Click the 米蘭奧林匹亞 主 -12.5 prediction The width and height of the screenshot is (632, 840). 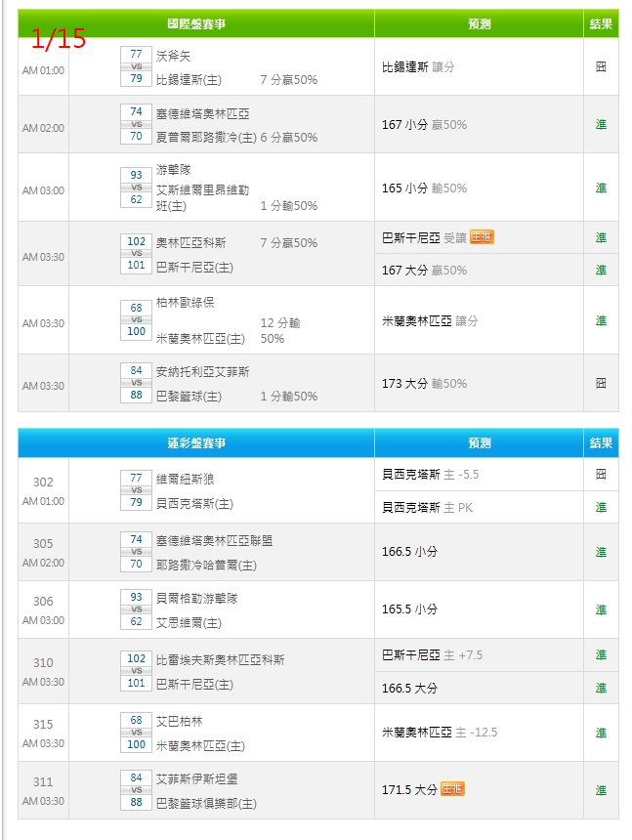[x=440, y=733]
